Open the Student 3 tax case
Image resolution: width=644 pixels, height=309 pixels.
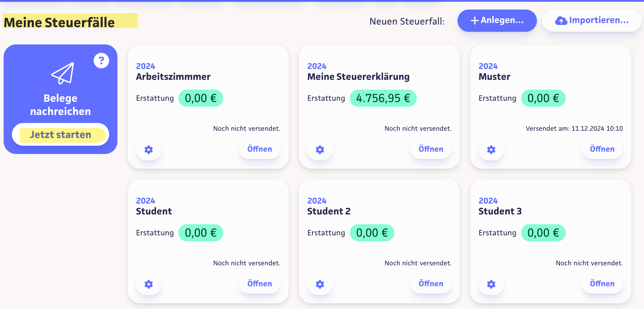(602, 284)
